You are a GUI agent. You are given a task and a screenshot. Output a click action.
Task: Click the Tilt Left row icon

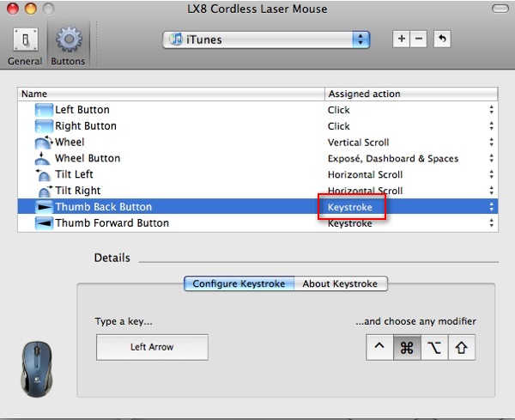(43, 174)
